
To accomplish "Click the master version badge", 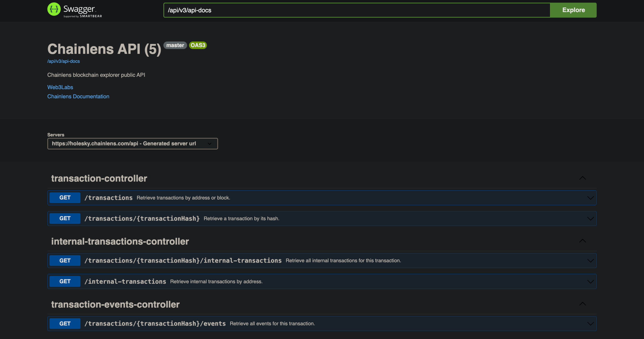I will pyautogui.click(x=175, y=45).
